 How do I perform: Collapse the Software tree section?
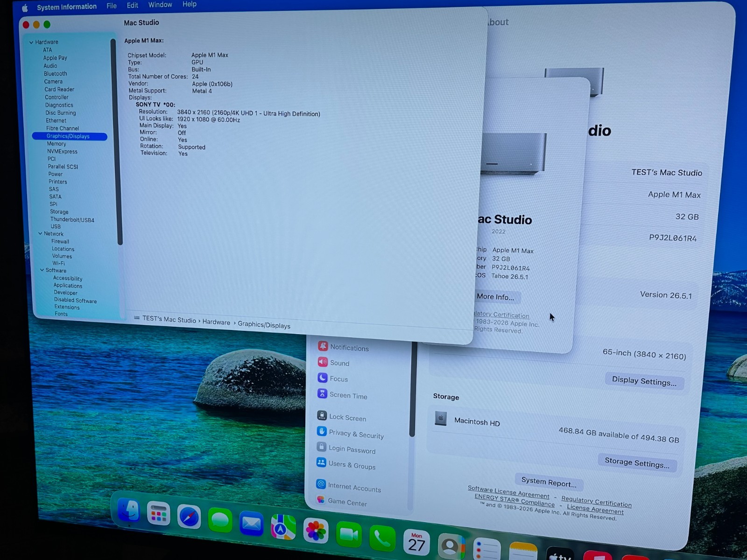pyautogui.click(x=42, y=270)
